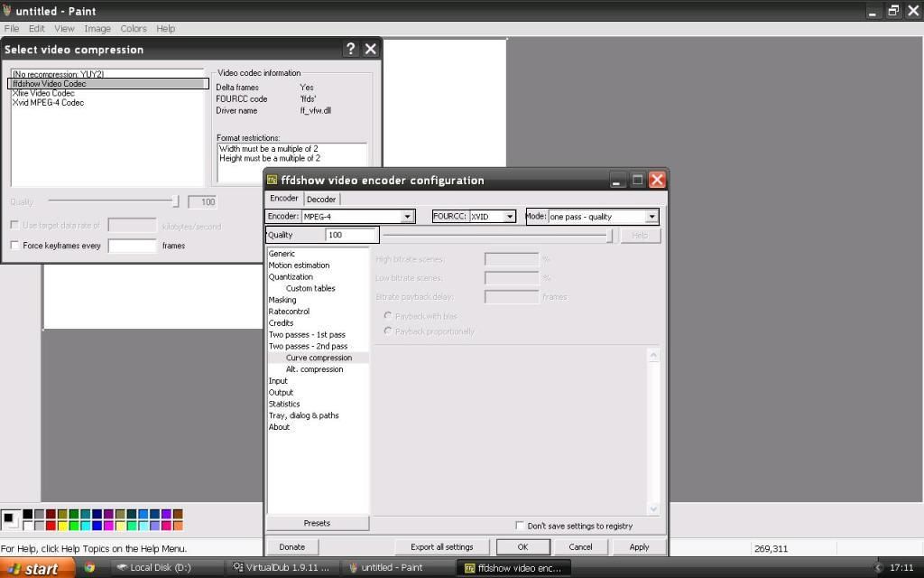Open the Encoder dropdown showing MPEG-4
924x578 pixels.
(x=407, y=217)
